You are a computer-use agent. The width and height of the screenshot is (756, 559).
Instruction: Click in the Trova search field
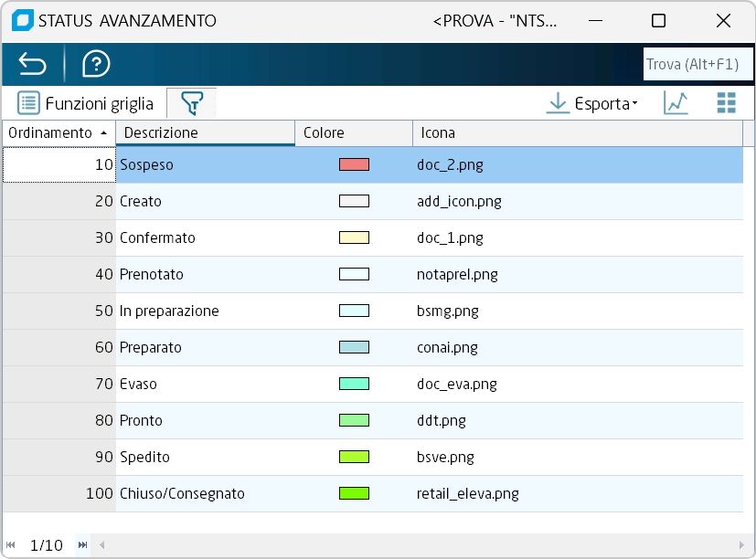[x=697, y=64]
